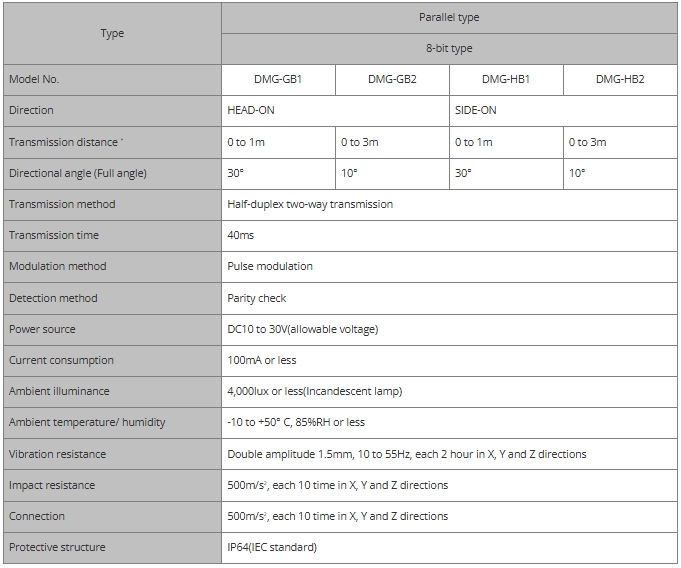Click the HEAD-ON direction value

251,110
